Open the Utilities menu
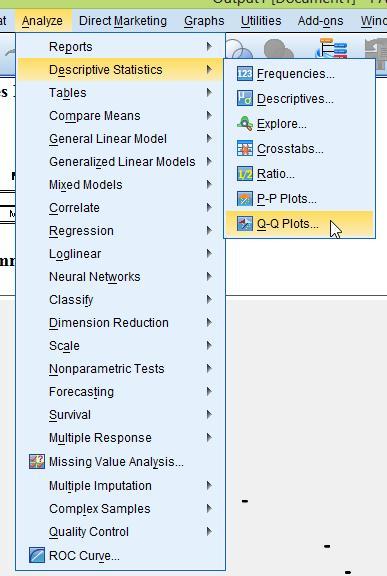The height and width of the screenshot is (576, 387). [261, 21]
